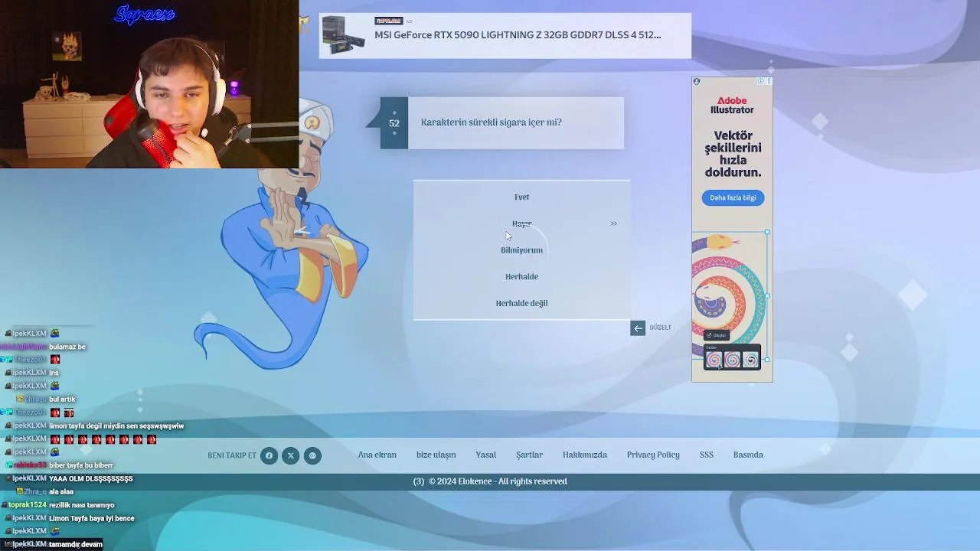Click the streamer webcam overlay

149,84
